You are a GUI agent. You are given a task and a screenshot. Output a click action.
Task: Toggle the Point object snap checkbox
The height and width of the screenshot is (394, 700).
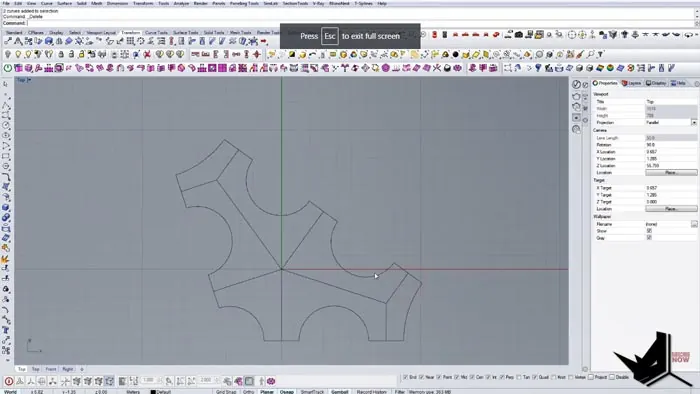(439, 377)
